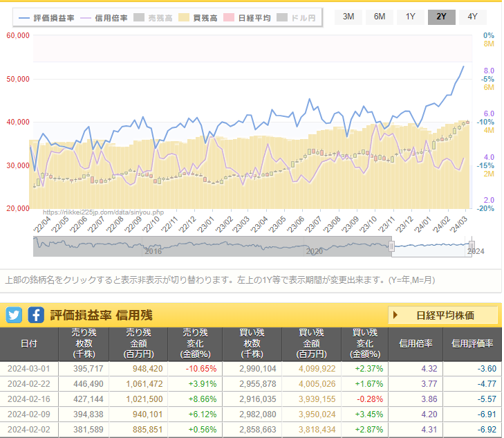Image resolution: width=504 pixels, height=438 pixels.
Task: Set chart period to 1Y
Action: [x=411, y=17]
